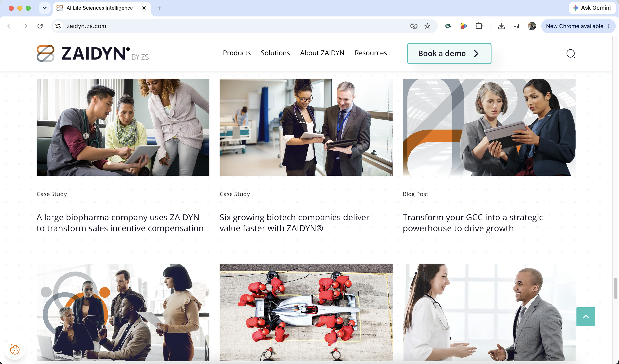Click the colorful circle extension icon

463,26
